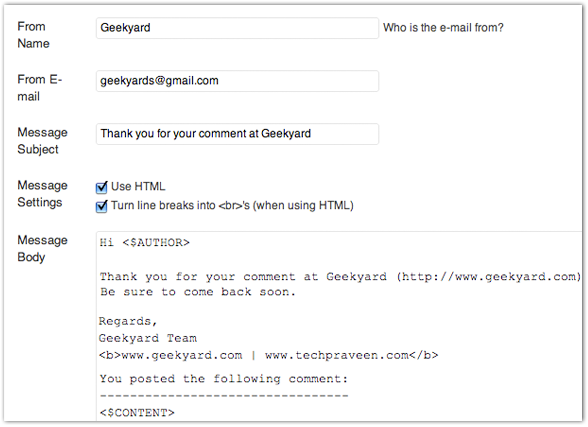The image size is (588, 427).
Task: Click the Message Settings label
Action: 42,194
